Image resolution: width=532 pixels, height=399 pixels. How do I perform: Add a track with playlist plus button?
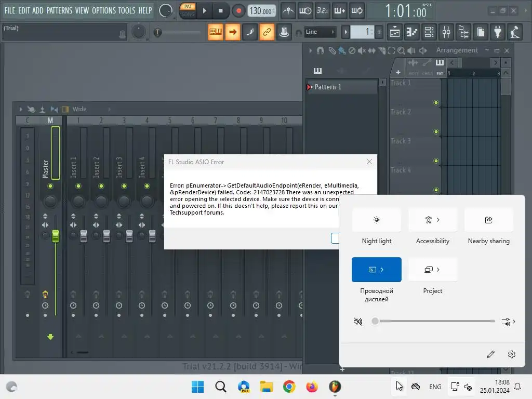[x=398, y=72]
